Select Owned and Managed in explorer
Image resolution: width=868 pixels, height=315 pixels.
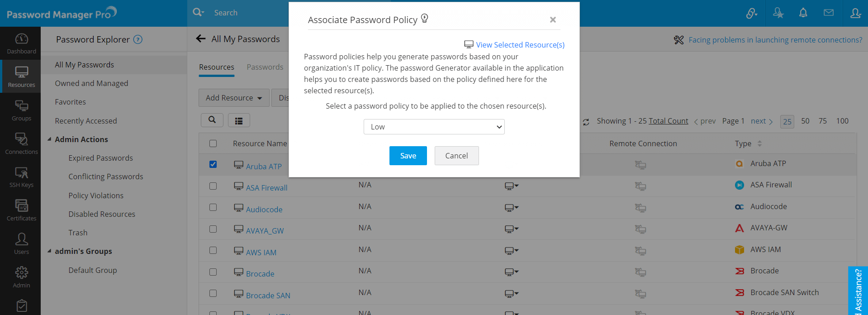click(x=91, y=83)
